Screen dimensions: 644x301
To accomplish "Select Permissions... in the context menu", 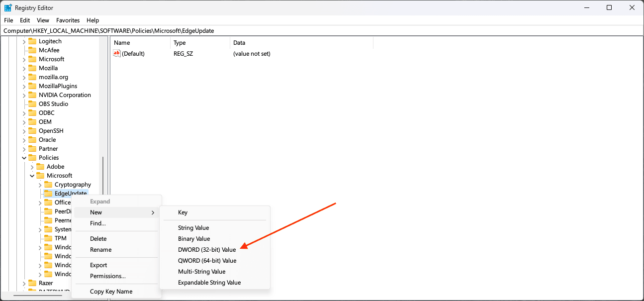I will (x=117, y=276).
